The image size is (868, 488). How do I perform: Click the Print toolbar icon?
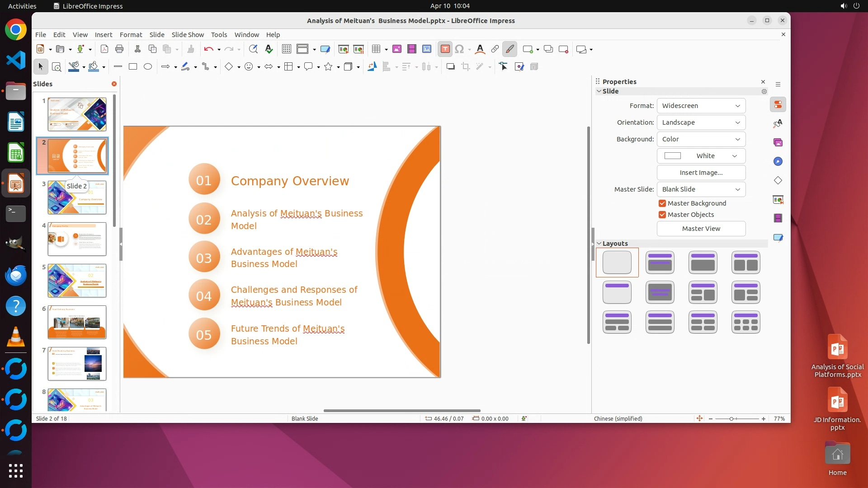[x=119, y=49]
